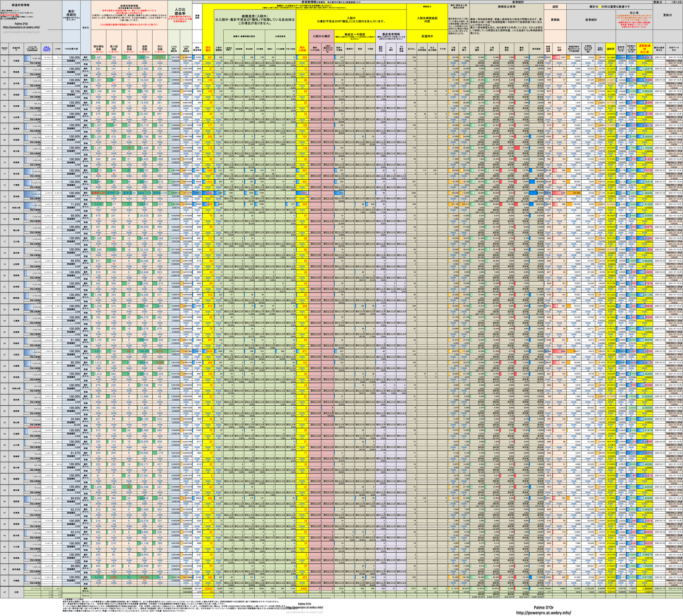Image resolution: width=683 pixels, height=616 pixels.
Task: Select the national 20894 current positive total
Action: [x=208, y=589]
